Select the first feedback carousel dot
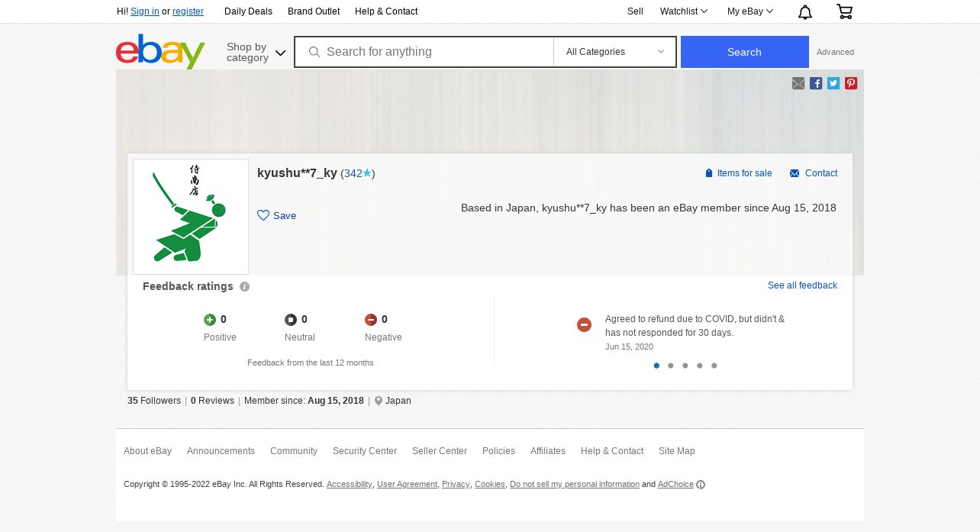The height and width of the screenshot is (532, 980). coord(656,366)
